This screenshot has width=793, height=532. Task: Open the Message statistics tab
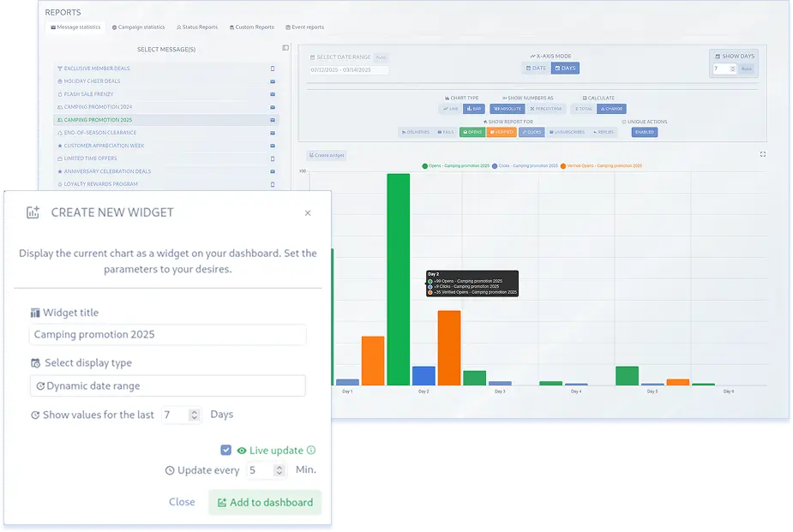[75, 27]
